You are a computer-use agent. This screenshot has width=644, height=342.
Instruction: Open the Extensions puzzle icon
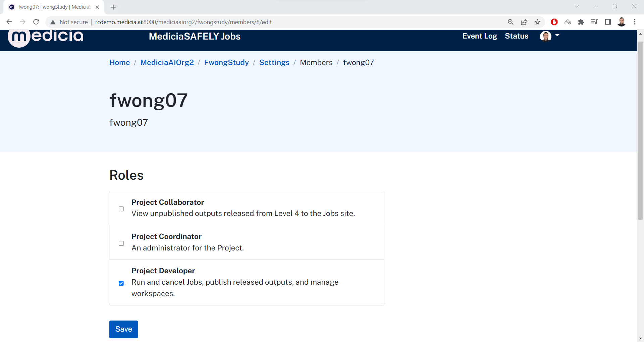pos(581,22)
